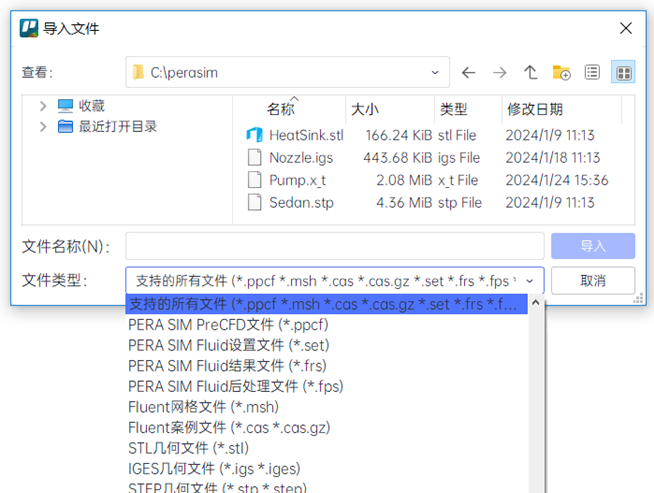This screenshot has height=493, width=654.
Task: Click the Nozzle.igs file icon
Action: tap(254, 157)
